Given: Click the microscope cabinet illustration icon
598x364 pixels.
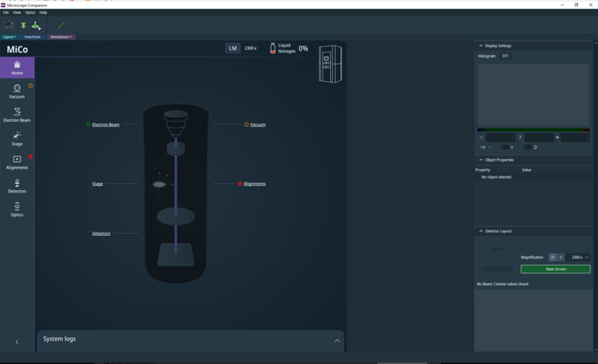Looking at the screenshot, I should 330,63.
